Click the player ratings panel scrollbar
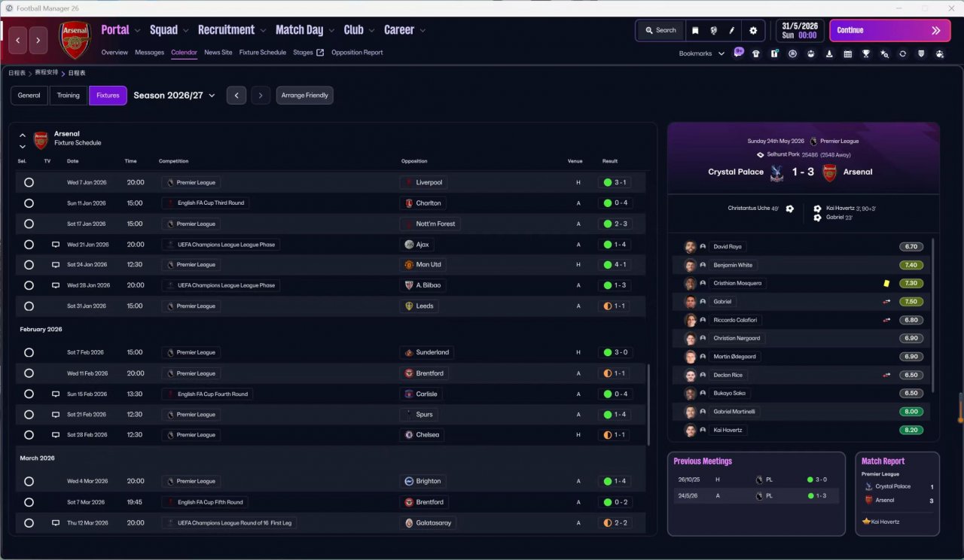This screenshot has width=964, height=560. [933, 315]
